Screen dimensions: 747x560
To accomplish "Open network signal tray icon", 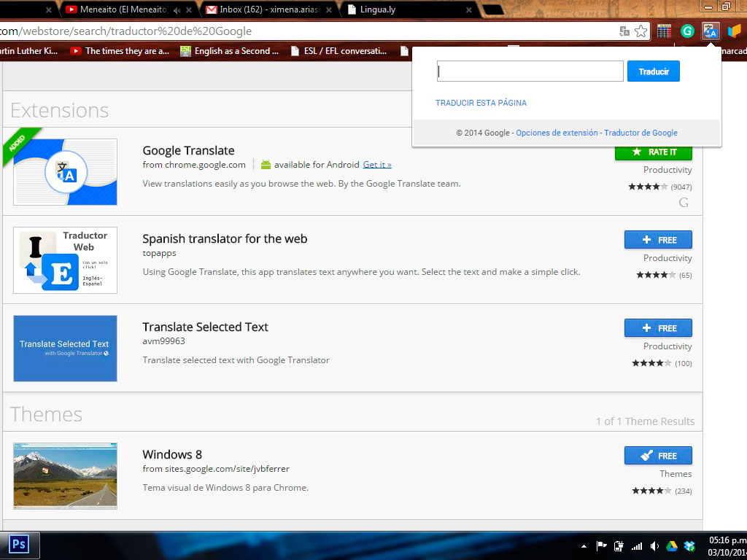I will coord(636,546).
